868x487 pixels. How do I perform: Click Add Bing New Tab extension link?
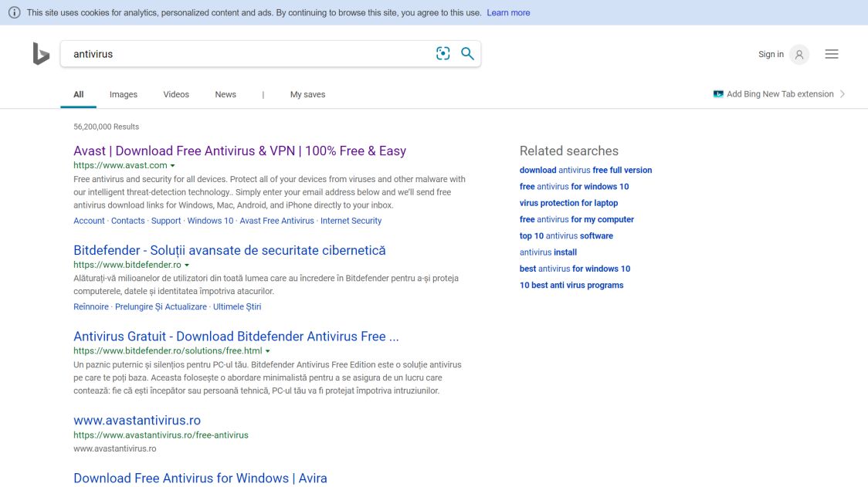click(780, 94)
